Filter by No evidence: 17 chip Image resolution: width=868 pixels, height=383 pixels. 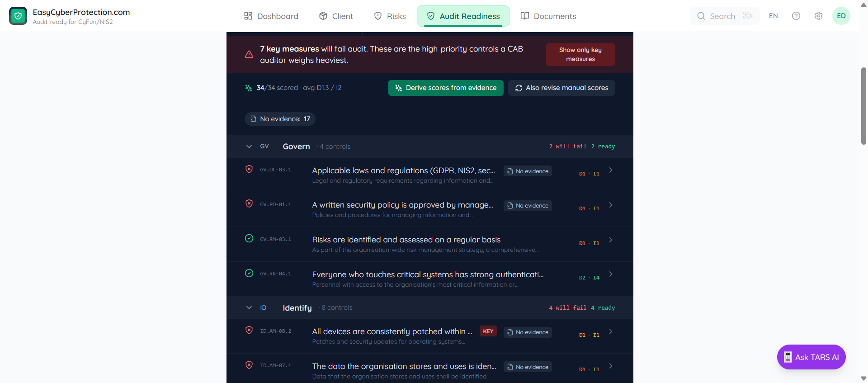(280, 119)
